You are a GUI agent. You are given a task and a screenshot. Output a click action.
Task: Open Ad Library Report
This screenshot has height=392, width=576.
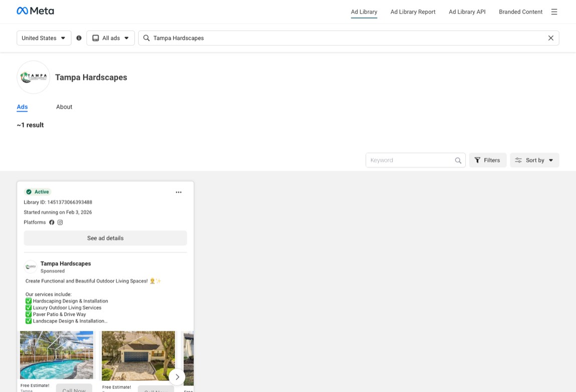[413, 12]
